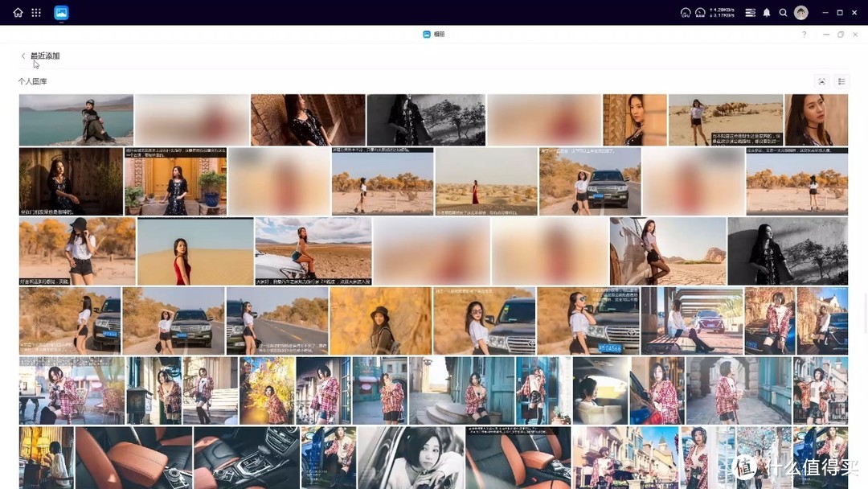Image resolution: width=868 pixels, height=489 pixels.
Task: Open notifications via the bell icon
Action: pos(767,12)
